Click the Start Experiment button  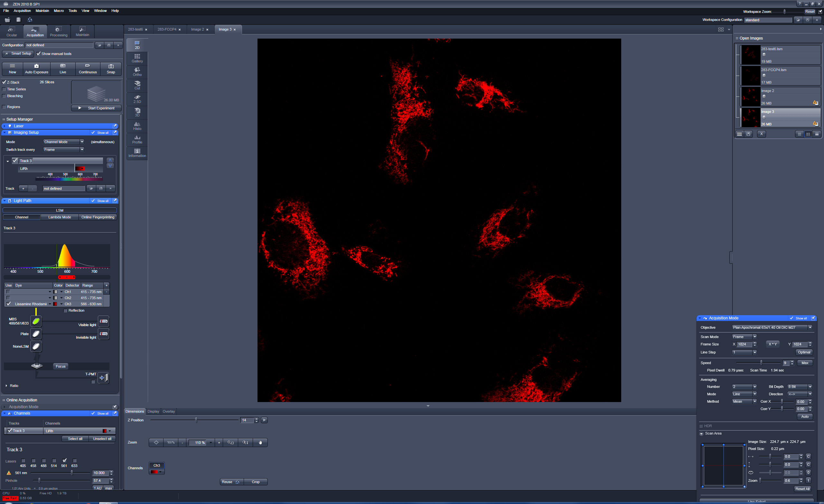pyautogui.click(x=96, y=108)
